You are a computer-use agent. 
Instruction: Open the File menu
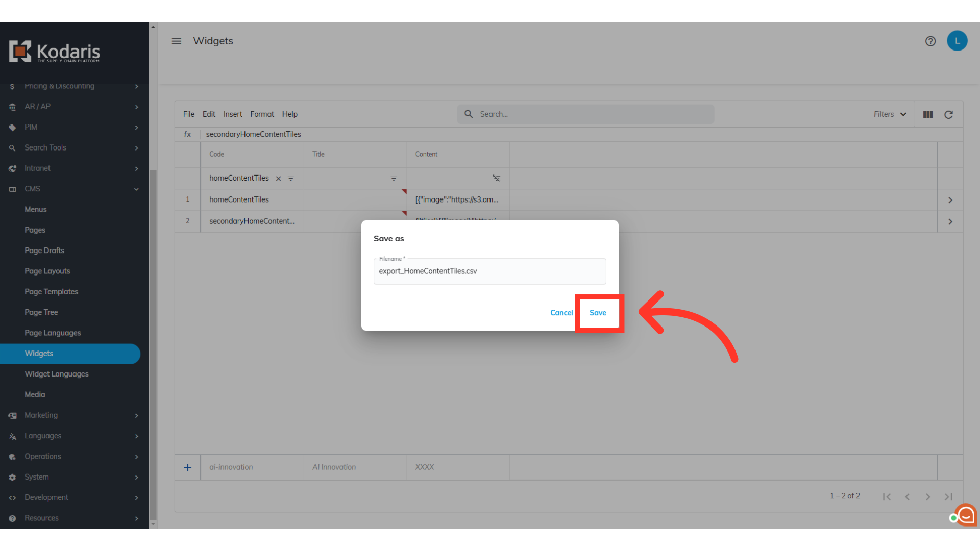[188, 114]
